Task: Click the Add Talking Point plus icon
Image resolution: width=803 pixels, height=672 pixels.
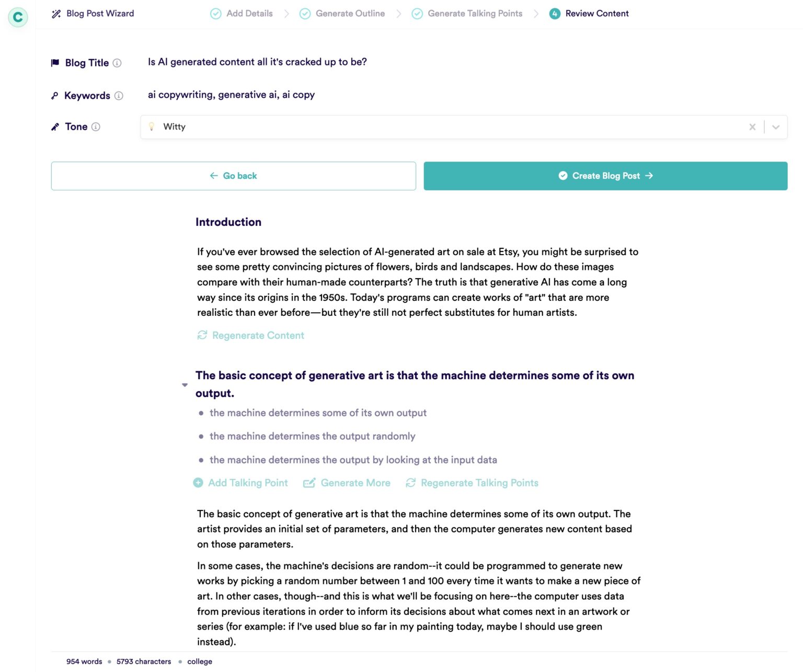Action: (x=198, y=483)
